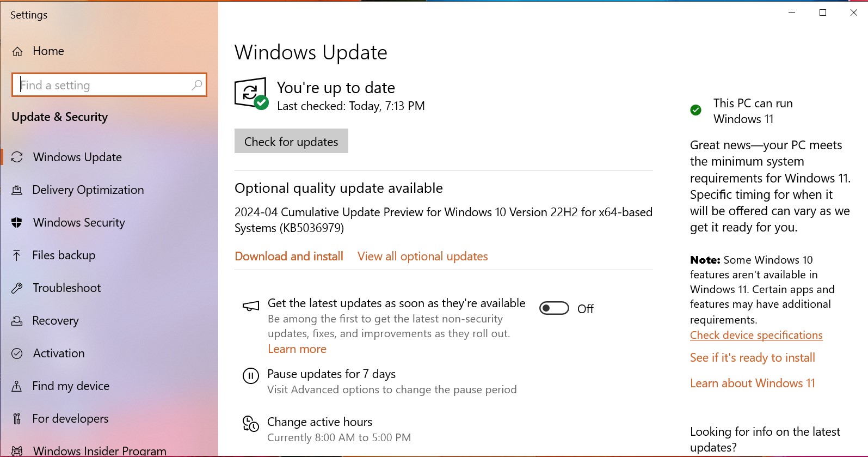Open See if it's ready to install
This screenshot has height=457, width=868.
coord(752,357)
